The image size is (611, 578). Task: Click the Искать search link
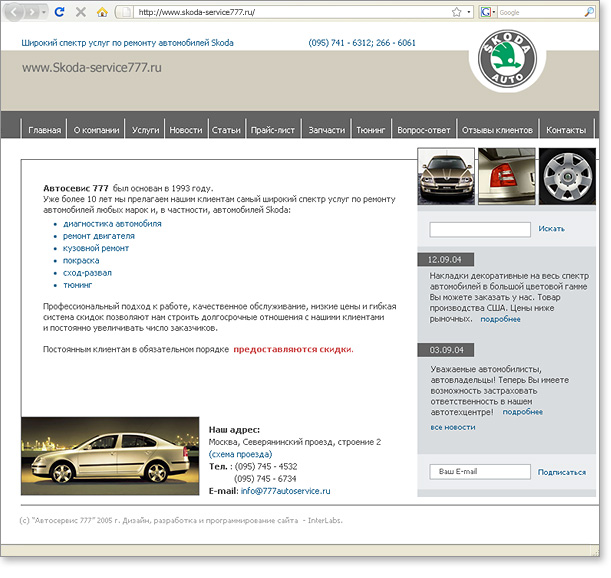pyautogui.click(x=551, y=229)
